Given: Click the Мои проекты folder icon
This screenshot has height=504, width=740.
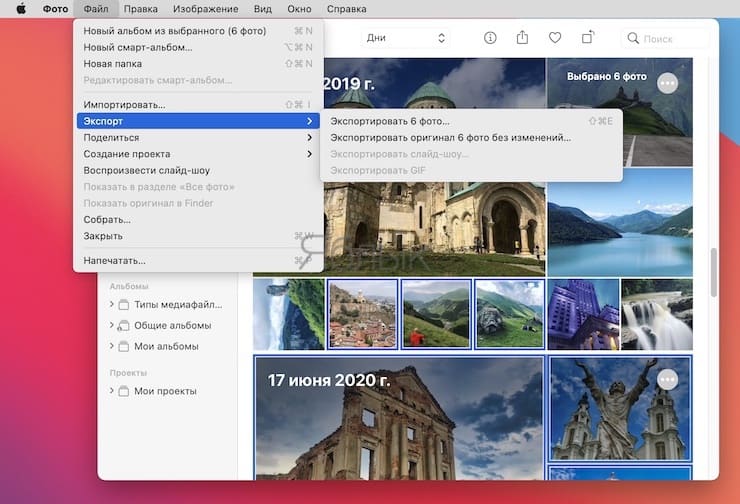Looking at the screenshot, I should coord(124,391).
